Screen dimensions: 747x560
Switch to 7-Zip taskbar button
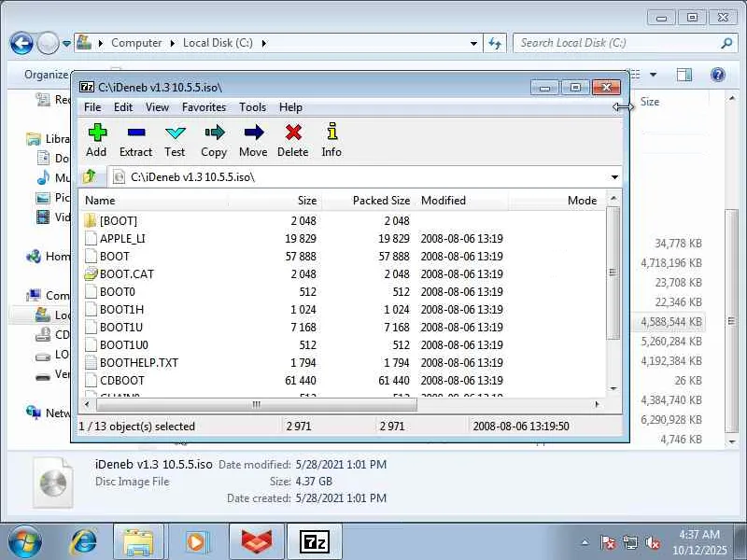(x=315, y=542)
